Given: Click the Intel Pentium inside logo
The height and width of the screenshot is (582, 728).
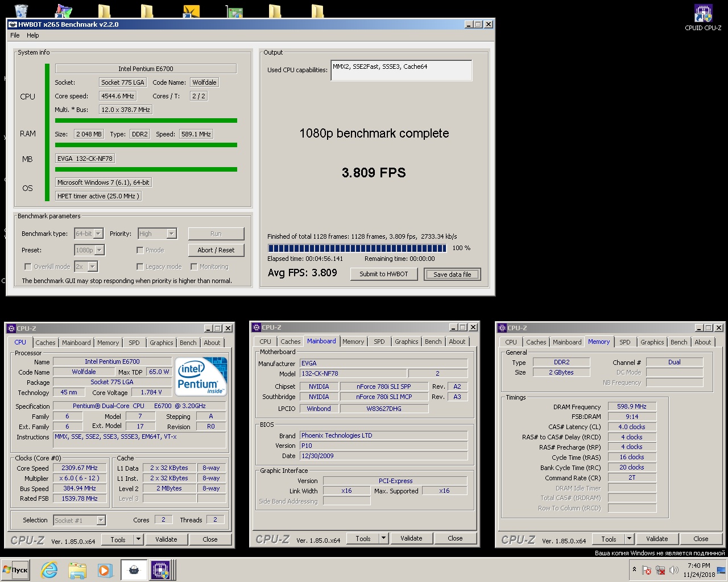Looking at the screenshot, I should tap(201, 376).
